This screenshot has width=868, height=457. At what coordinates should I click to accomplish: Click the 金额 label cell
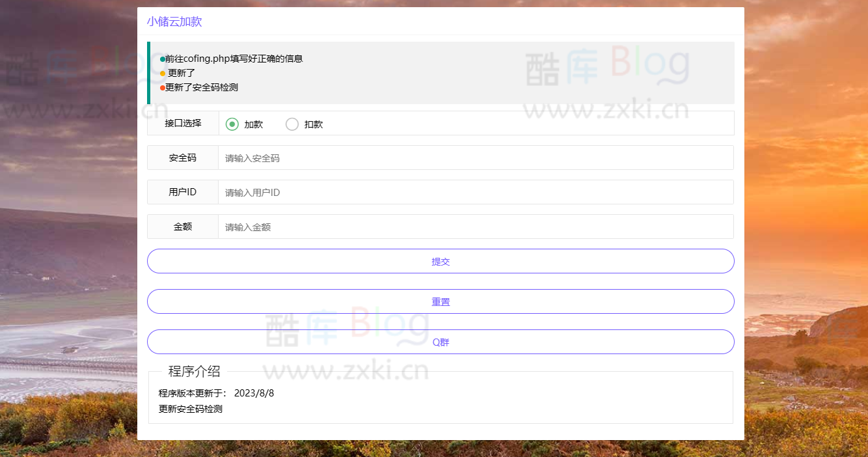pos(182,226)
